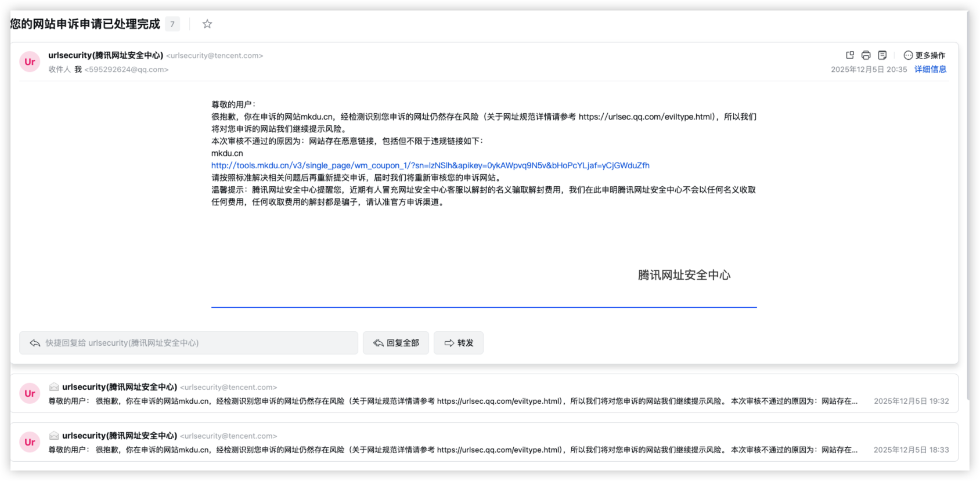Click the opened-envelope icon on the 19:32 email
The height and width of the screenshot is (481, 980).
coord(54,386)
